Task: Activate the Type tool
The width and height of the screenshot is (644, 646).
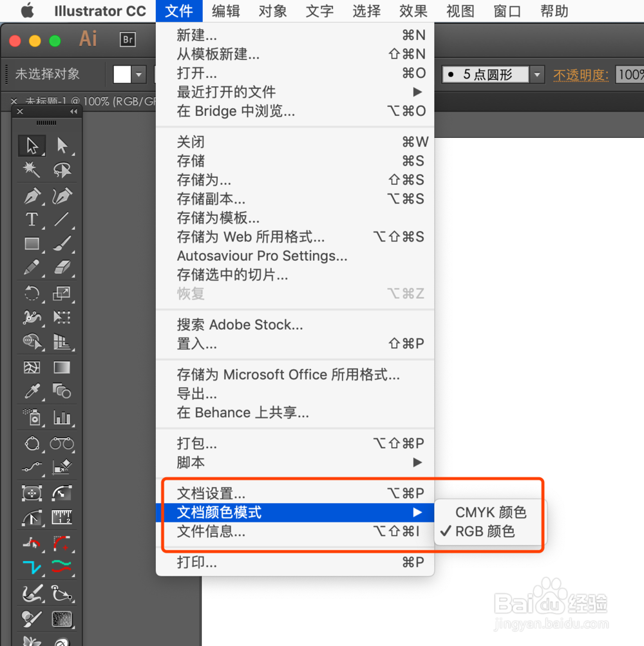Action: pyautogui.click(x=32, y=220)
